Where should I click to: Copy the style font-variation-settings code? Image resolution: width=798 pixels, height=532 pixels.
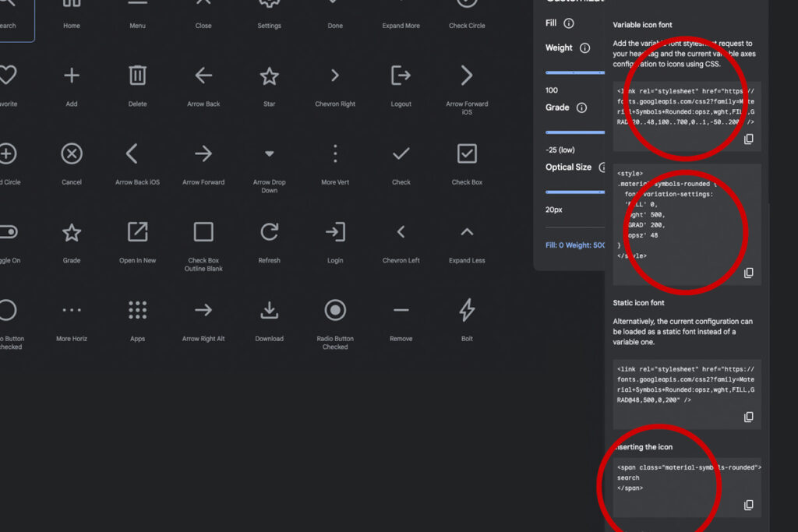tap(749, 273)
